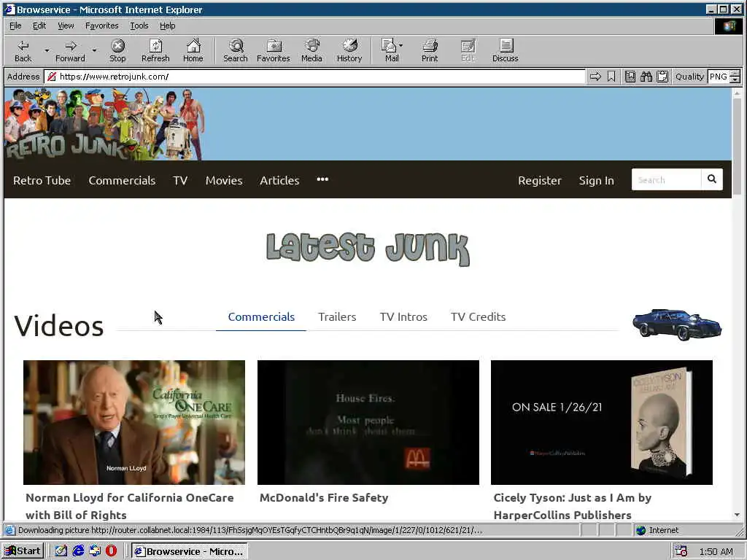The image size is (747, 560).
Task: Click the Start button
Action: tap(23, 551)
